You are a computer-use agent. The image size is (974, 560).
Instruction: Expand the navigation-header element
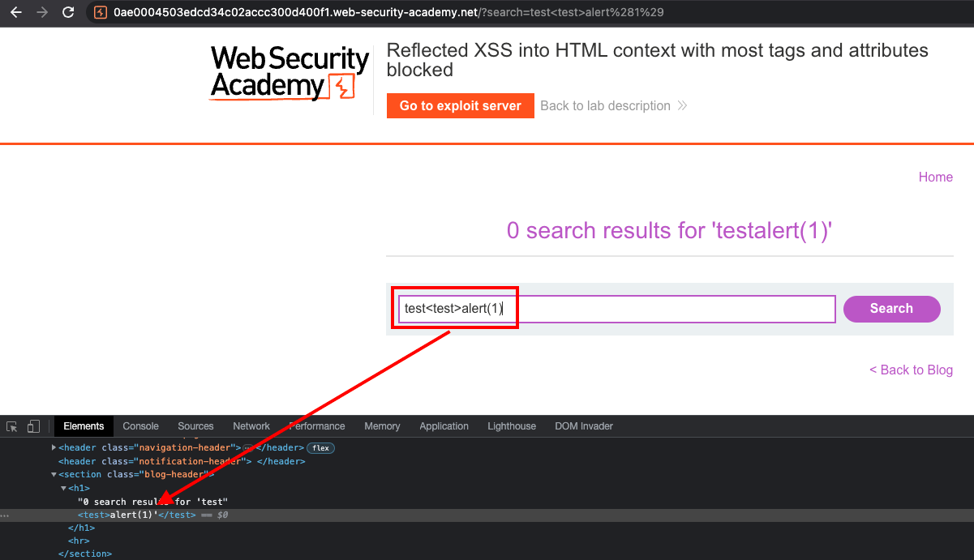pyautogui.click(x=54, y=447)
